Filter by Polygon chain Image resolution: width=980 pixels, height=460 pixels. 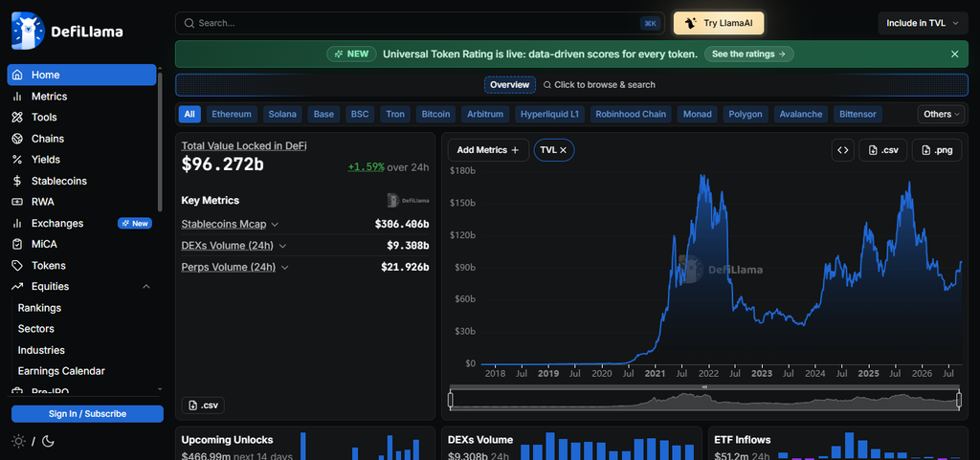pyautogui.click(x=746, y=114)
